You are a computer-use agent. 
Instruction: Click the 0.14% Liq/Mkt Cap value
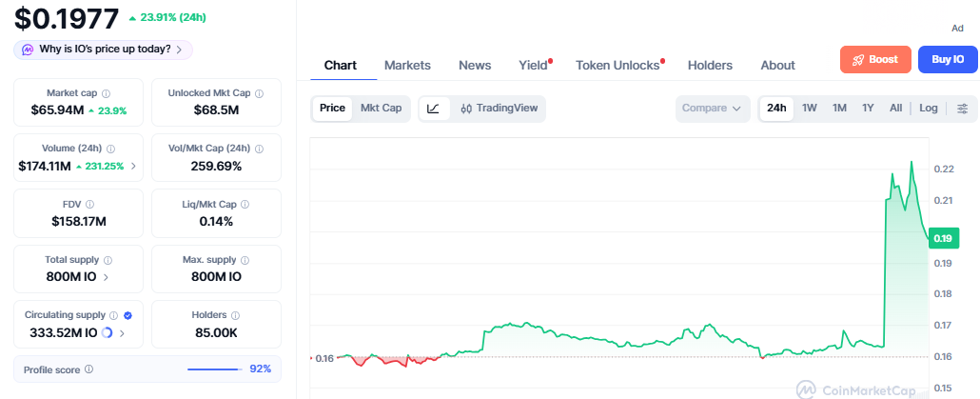216,221
